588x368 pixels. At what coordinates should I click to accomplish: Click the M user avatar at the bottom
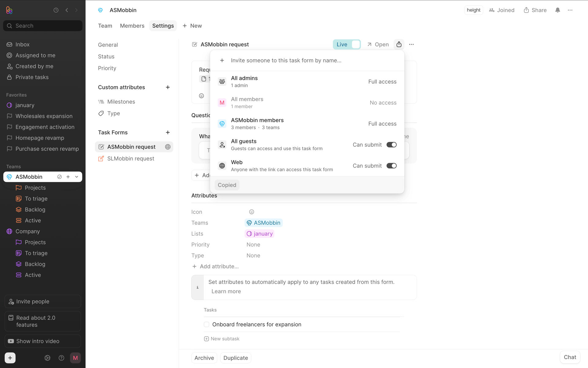pos(75,358)
